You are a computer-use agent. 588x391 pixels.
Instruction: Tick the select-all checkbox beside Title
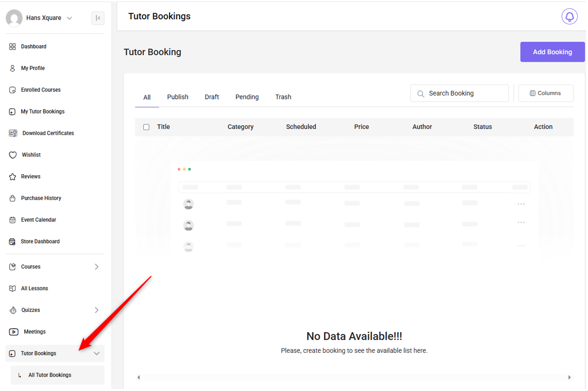pyautogui.click(x=146, y=127)
